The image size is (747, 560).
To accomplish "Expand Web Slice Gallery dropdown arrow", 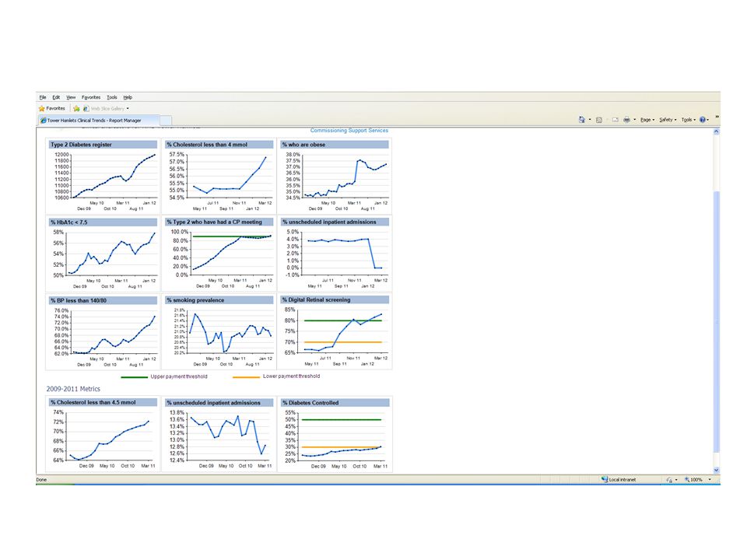I will point(128,109).
